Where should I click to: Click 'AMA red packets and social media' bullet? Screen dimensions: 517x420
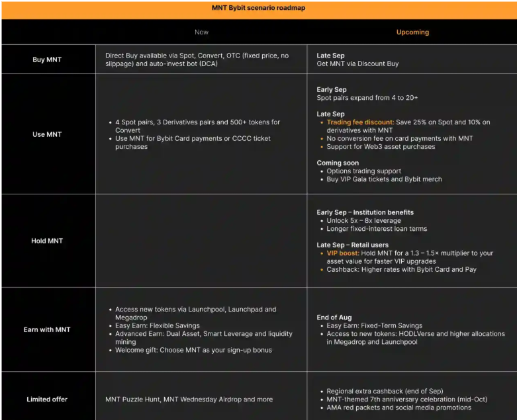[399, 407]
